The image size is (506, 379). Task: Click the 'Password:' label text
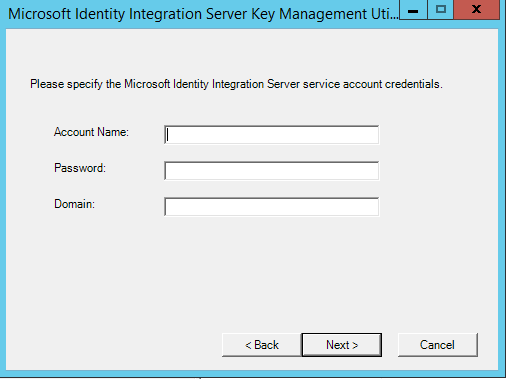(80, 168)
